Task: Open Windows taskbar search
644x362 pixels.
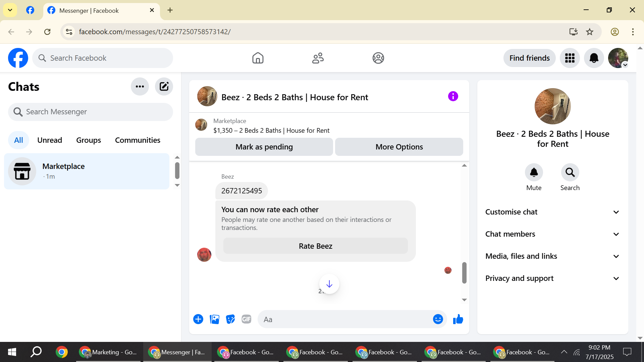Action: (x=36, y=352)
